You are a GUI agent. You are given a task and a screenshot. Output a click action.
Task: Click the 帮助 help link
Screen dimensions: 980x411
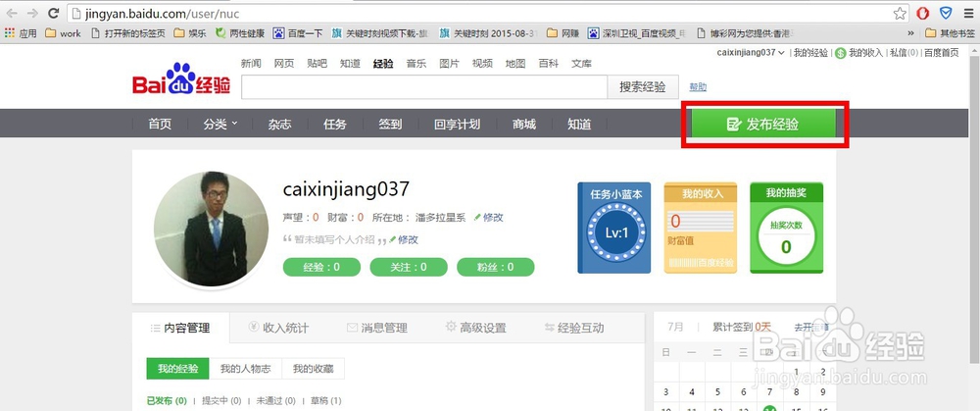coord(698,87)
